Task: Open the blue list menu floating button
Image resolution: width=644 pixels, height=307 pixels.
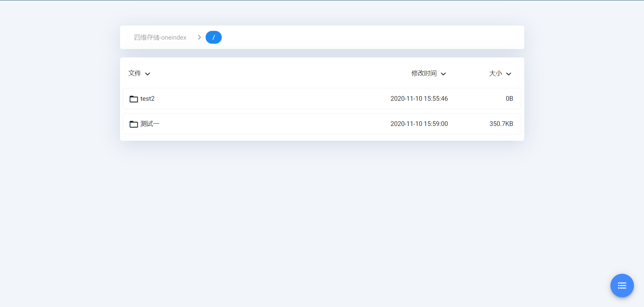Action: tap(622, 286)
